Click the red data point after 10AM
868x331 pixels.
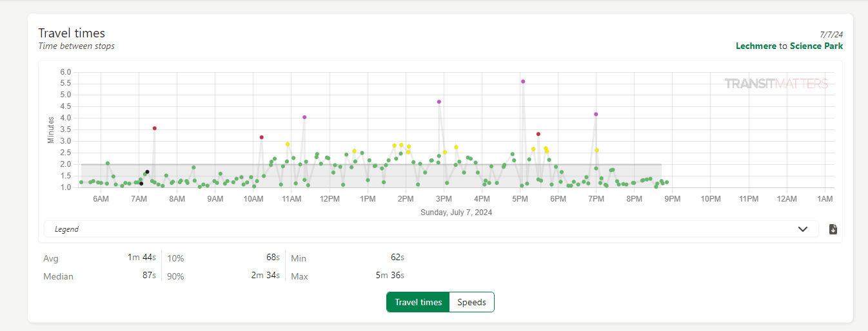[x=262, y=137]
